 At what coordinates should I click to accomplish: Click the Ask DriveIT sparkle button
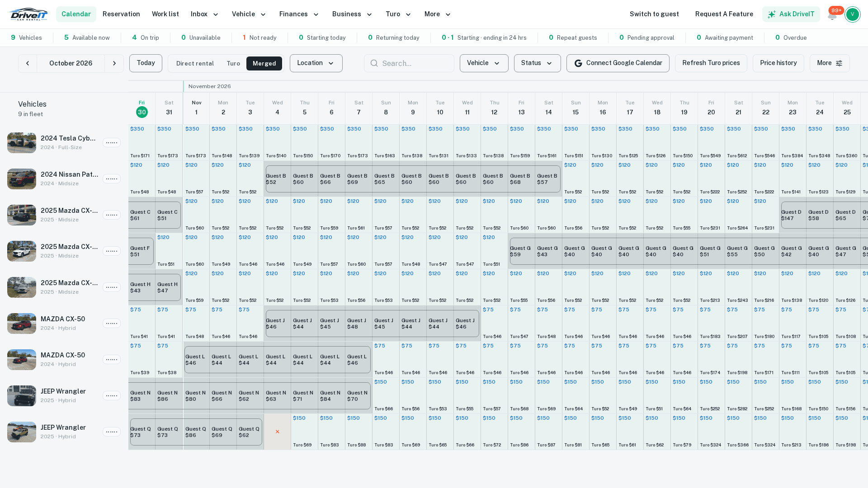791,14
